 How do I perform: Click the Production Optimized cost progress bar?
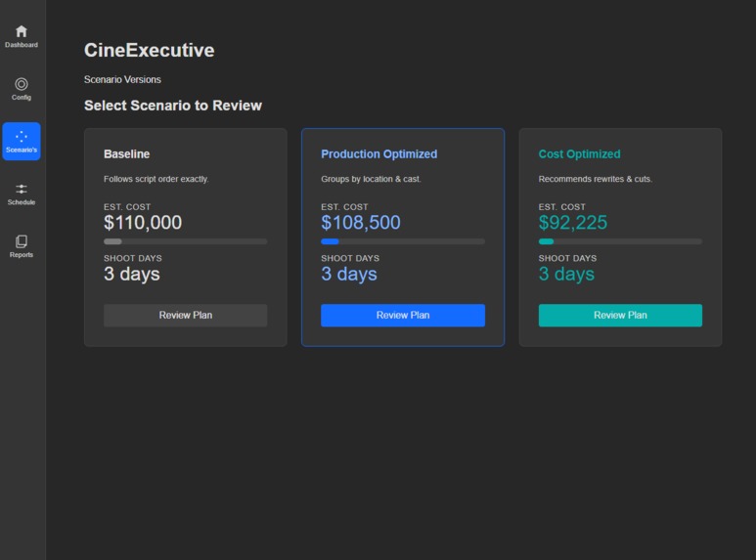[x=403, y=241]
